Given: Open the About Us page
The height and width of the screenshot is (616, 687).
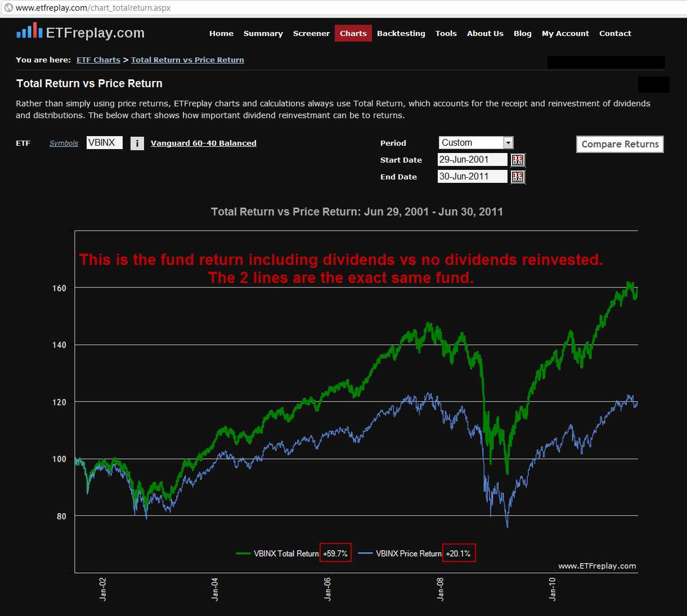Looking at the screenshot, I should click(485, 33).
